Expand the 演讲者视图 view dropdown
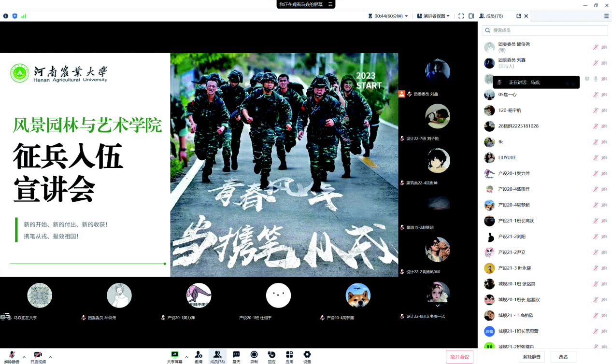Viewport: 612px width, 364px height. click(433, 16)
